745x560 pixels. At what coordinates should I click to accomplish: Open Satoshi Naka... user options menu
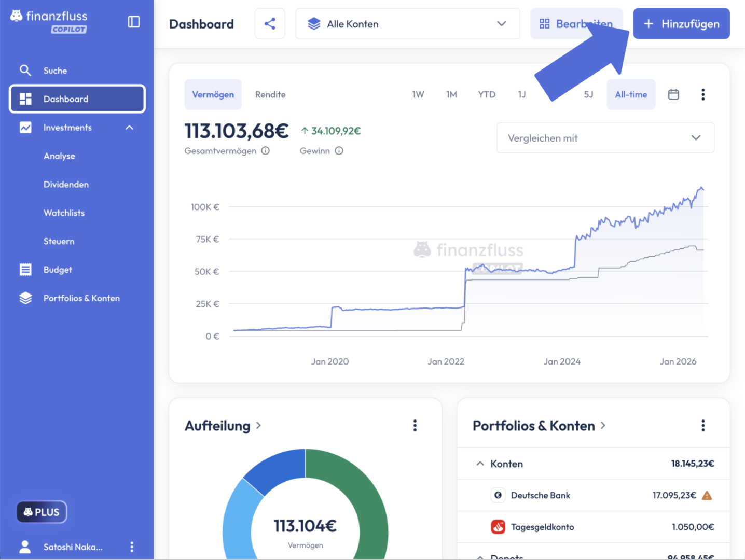pyautogui.click(x=132, y=547)
